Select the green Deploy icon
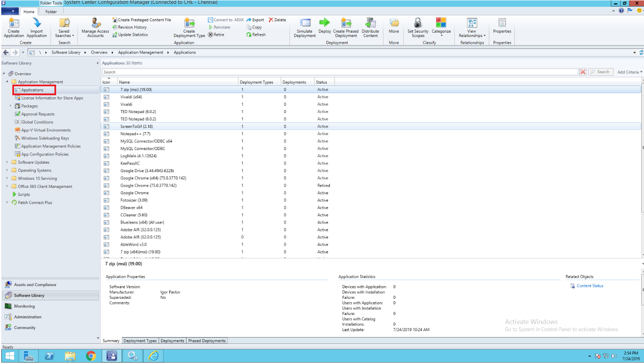 pos(324,27)
